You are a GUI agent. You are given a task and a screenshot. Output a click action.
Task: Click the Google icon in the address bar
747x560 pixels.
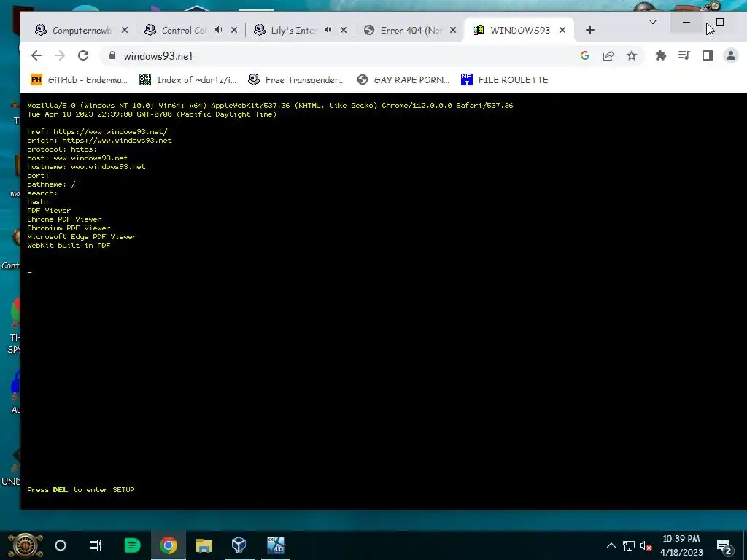click(x=585, y=55)
